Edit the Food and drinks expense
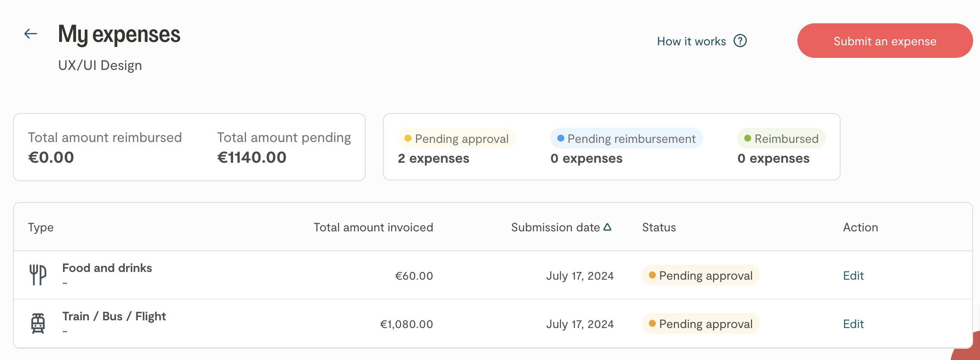 point(853,276)
